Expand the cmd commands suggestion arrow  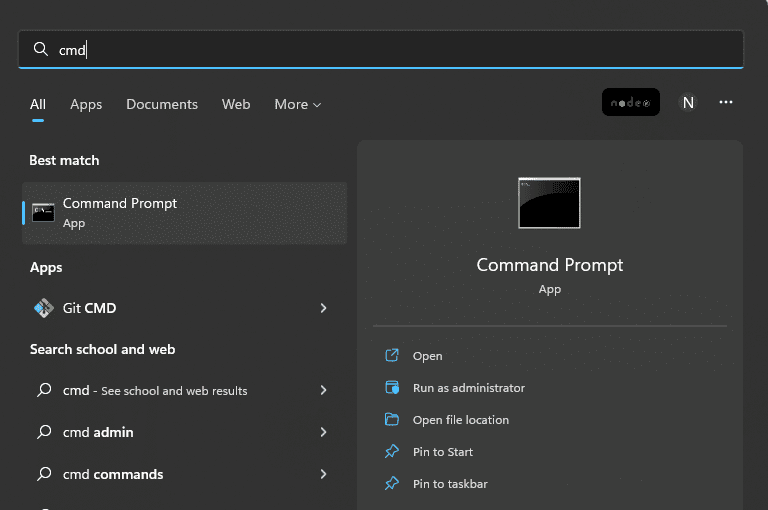(x=323, y=474)
